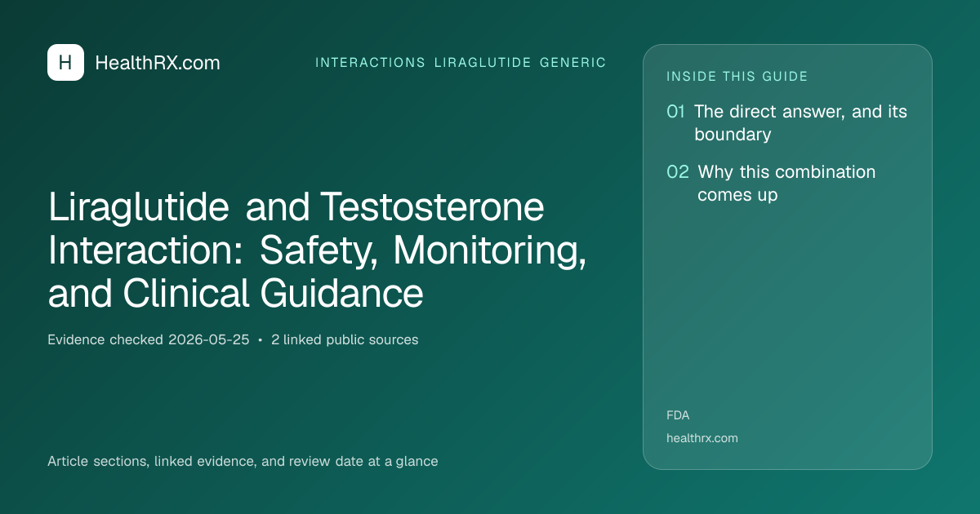Select the LIRAGLUTIDE breadcrumb label
Viewport: 980px width, 514px height.
[x=483, y=63]
